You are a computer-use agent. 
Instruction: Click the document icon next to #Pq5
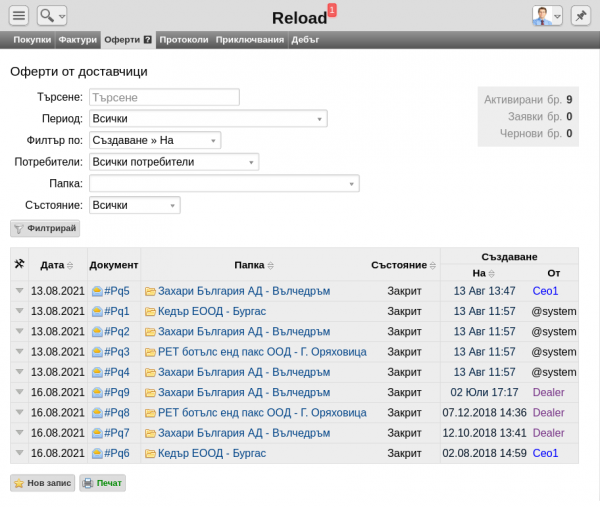click(97, 291)
